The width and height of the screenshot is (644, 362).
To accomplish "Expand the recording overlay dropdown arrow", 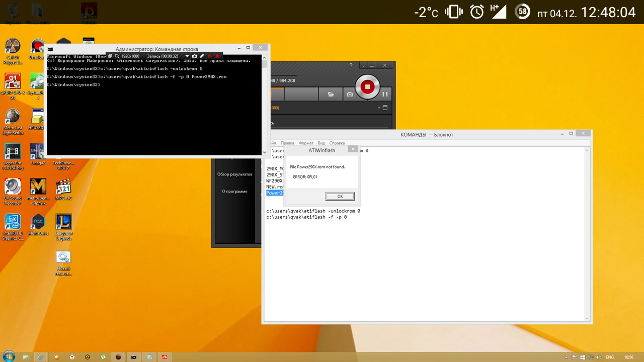I will [x=187, y=56].
